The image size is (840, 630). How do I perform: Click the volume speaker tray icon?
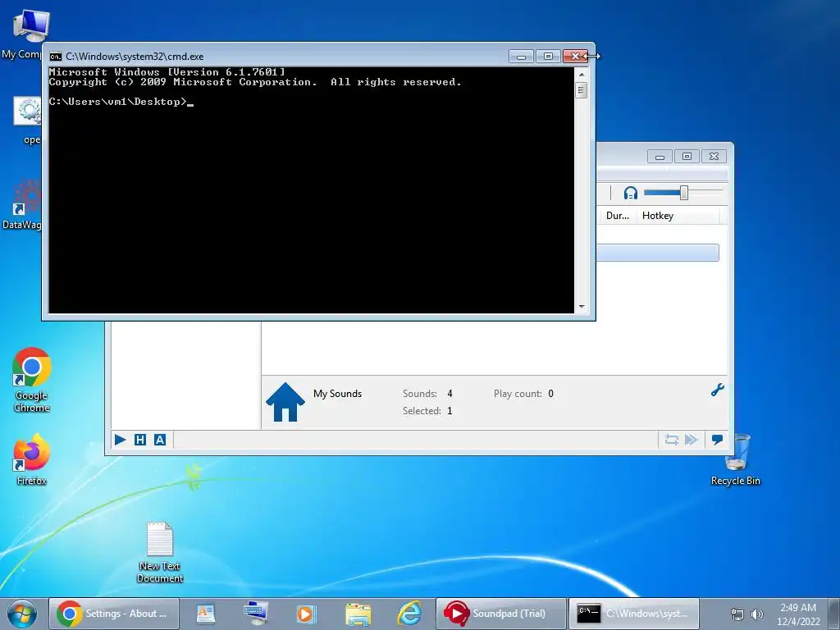[x=757, y=614]
